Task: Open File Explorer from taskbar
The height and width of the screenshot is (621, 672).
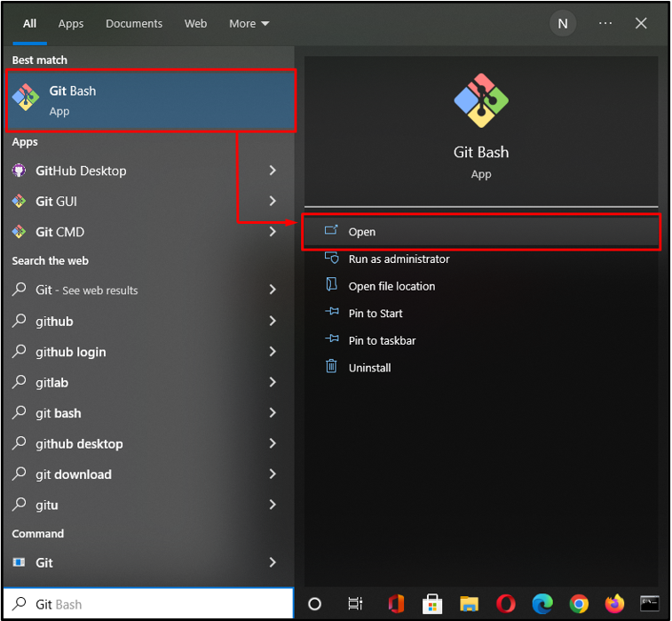Action: pyautogui.click(x=469, y=604)
